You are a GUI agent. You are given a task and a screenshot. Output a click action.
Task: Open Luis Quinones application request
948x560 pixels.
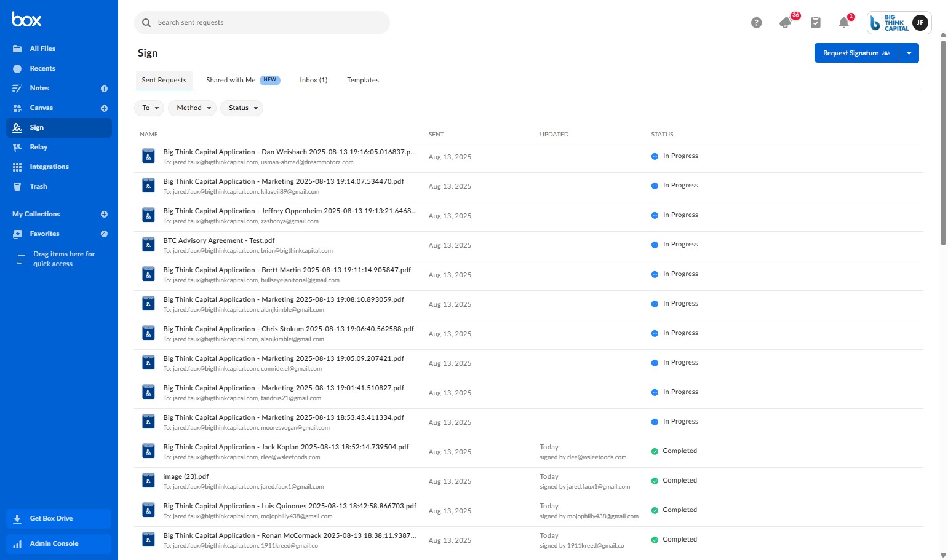290,506
